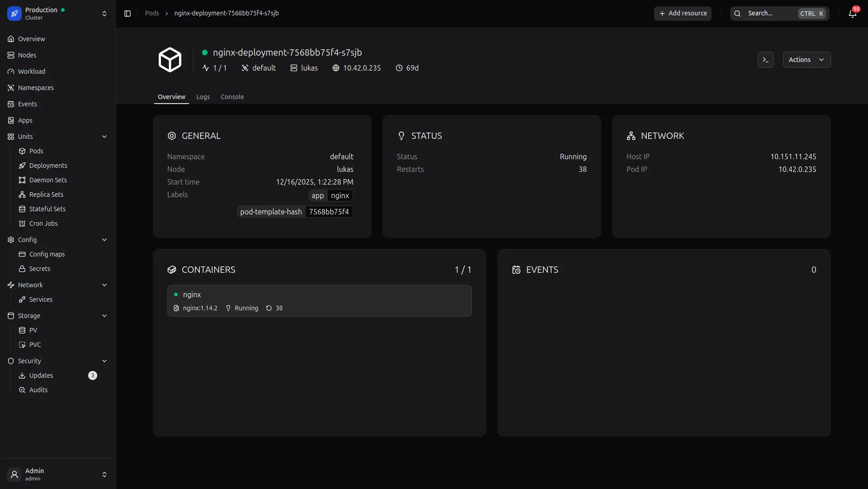Open the Production cluster switcher
The image size is (868, 489).
click(57, 14)
